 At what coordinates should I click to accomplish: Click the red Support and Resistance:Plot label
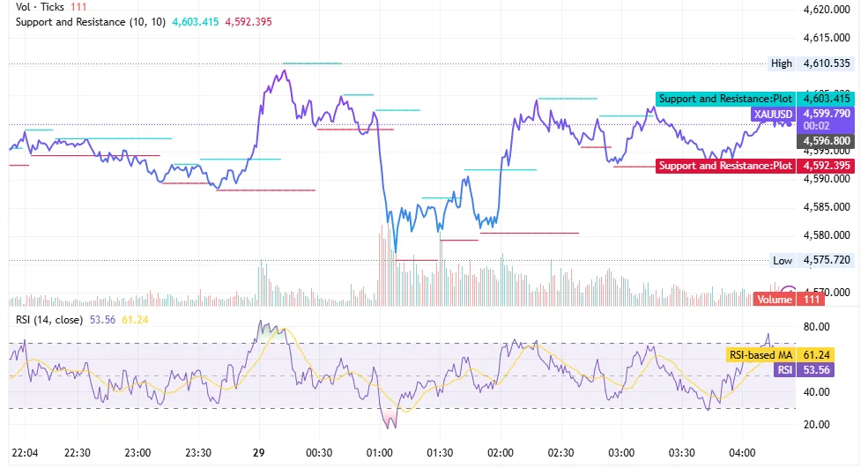(x=725, y=166)
